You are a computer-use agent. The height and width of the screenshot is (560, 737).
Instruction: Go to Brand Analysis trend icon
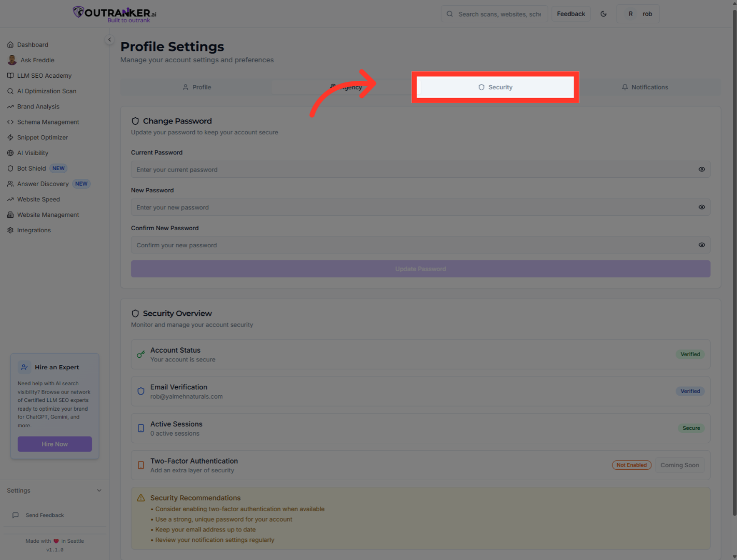pos(10,107)
